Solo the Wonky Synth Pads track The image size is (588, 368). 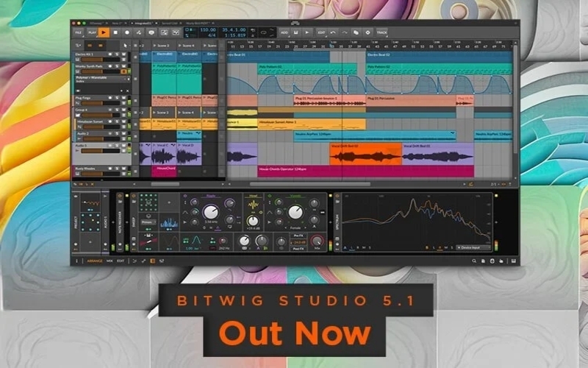117,66
